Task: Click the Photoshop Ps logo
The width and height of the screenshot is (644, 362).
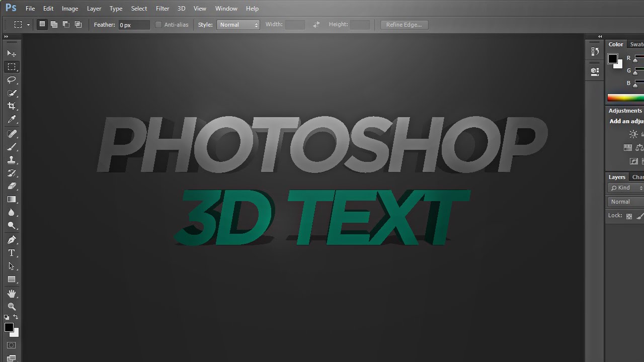Action: [11, 8]
